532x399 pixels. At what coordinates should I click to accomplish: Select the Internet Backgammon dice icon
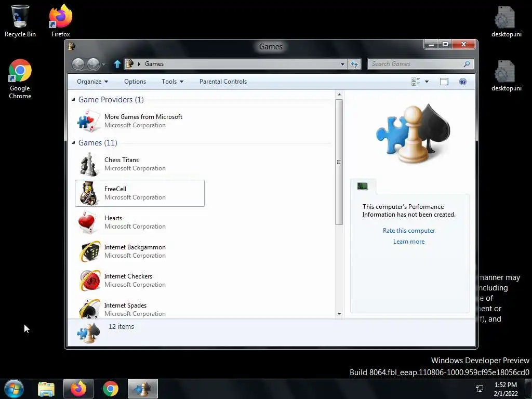coord(89,251)
